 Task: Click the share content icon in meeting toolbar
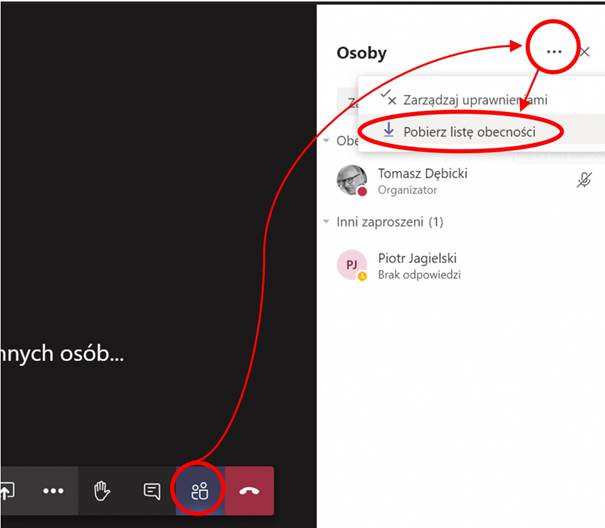[9, 491]
